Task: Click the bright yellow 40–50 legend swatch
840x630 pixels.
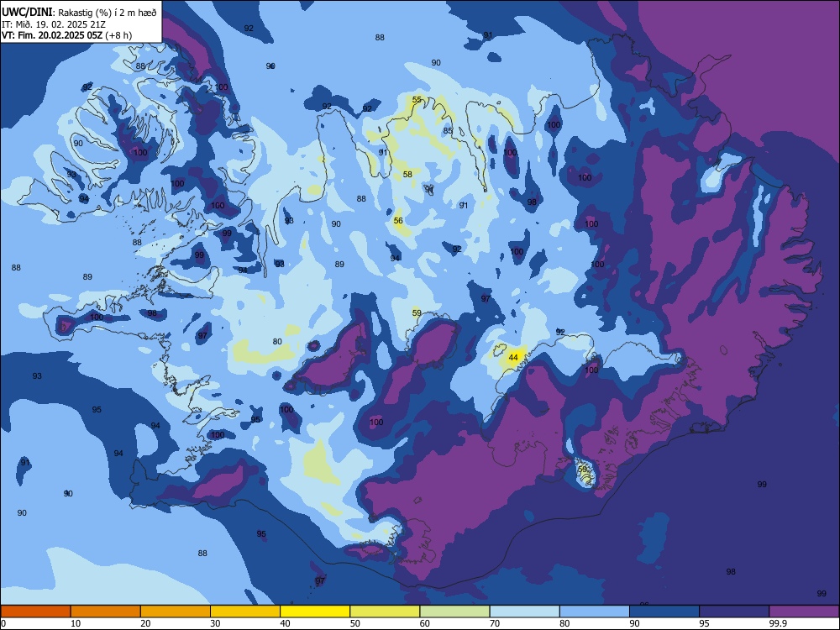Action: (315, 612)
